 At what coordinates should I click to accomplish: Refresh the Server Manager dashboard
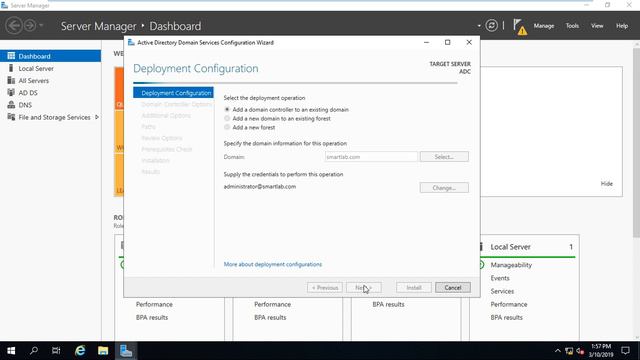click(491, 26)
